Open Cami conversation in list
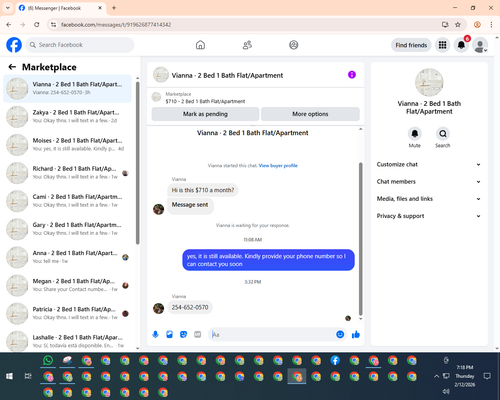The image size is (500, 400). (x=68, y=201)
